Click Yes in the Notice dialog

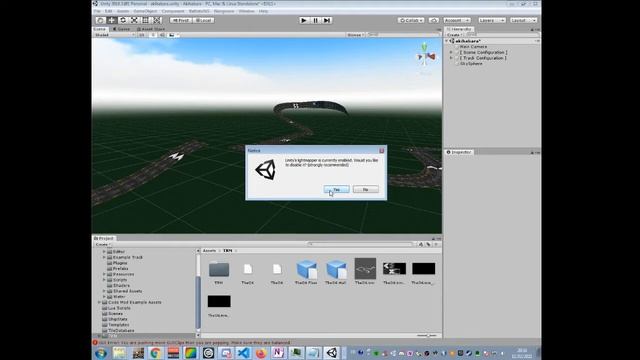tap(336, 189)
